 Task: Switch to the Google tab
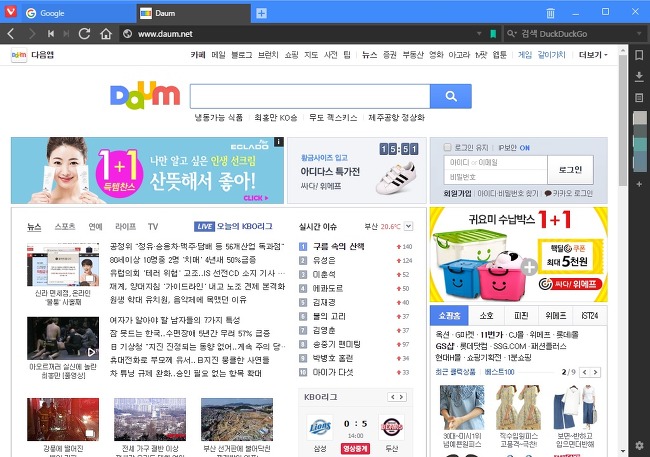pos(79,13)
